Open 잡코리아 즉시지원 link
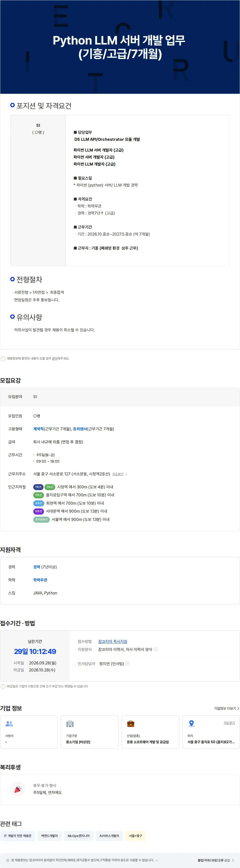Screen dimensions: 240x868 pos(112,642)
